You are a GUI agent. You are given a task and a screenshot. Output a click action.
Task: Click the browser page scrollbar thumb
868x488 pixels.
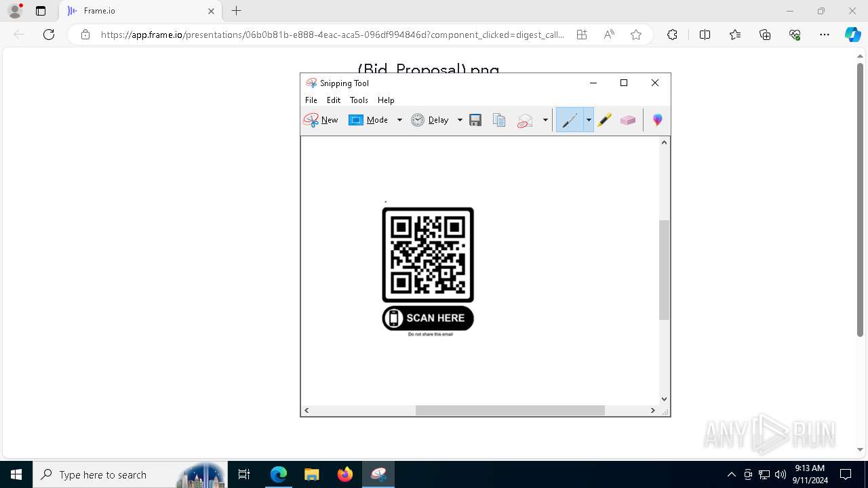pyautogui.click(x=860, y=201)
